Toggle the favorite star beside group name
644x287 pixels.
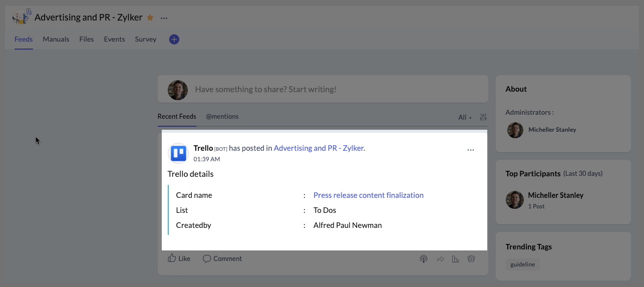(150, 18)
